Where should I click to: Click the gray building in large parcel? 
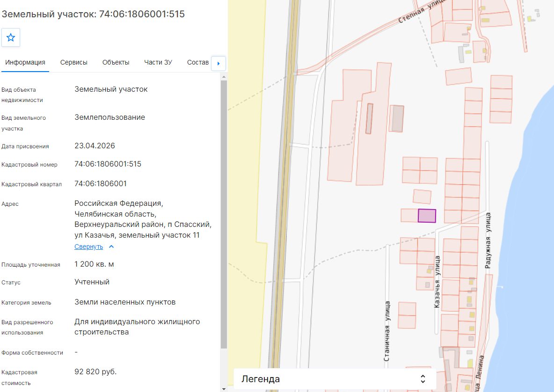369,119
